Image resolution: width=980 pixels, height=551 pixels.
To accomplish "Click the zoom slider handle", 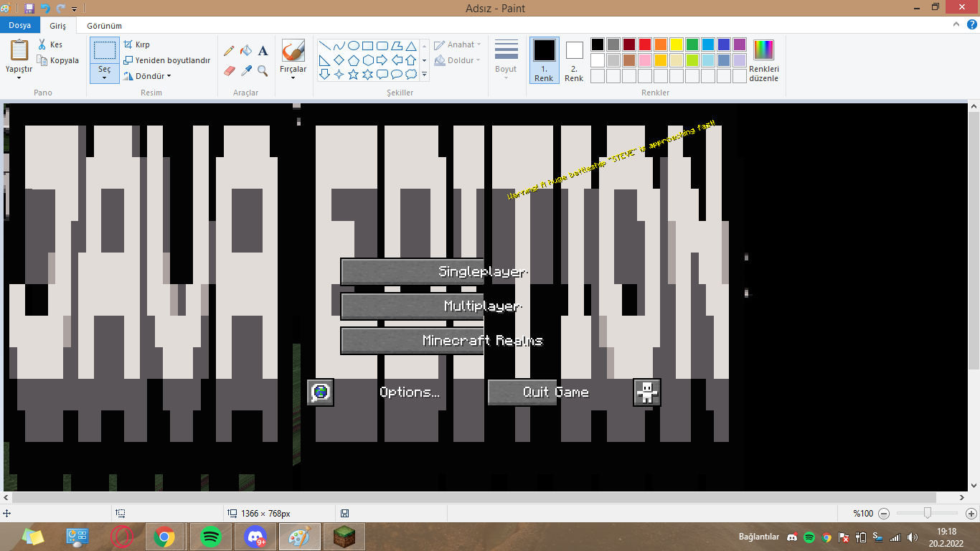I will 928,513.
